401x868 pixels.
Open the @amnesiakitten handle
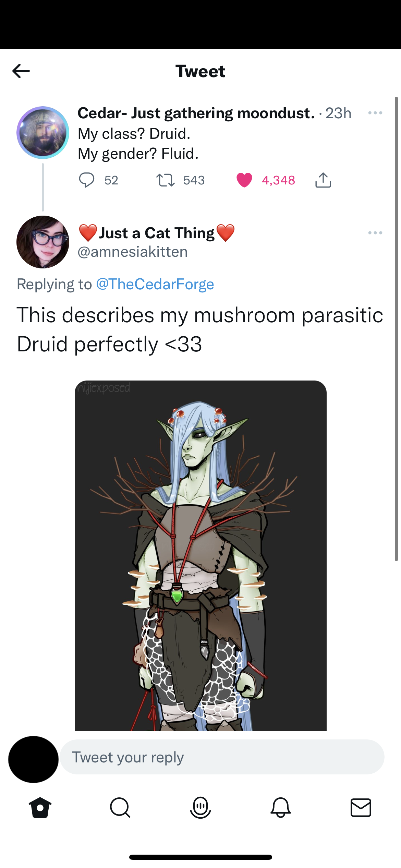point(133,252)
